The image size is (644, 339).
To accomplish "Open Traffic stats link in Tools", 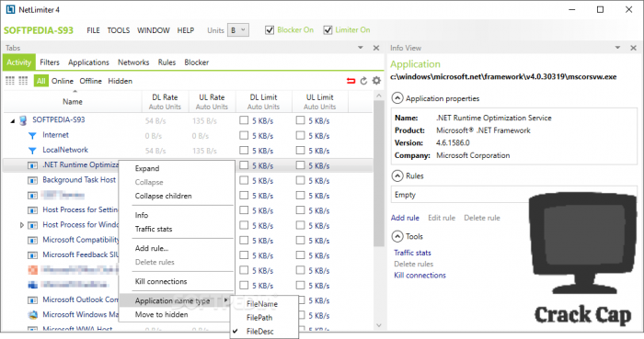I will pyautogui.click(x=412, y=253).
